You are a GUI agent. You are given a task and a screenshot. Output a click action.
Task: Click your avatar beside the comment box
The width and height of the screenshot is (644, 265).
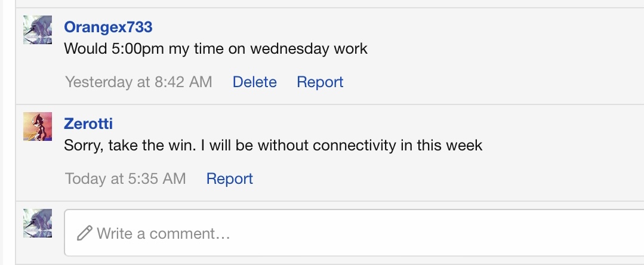coord(37,223)
